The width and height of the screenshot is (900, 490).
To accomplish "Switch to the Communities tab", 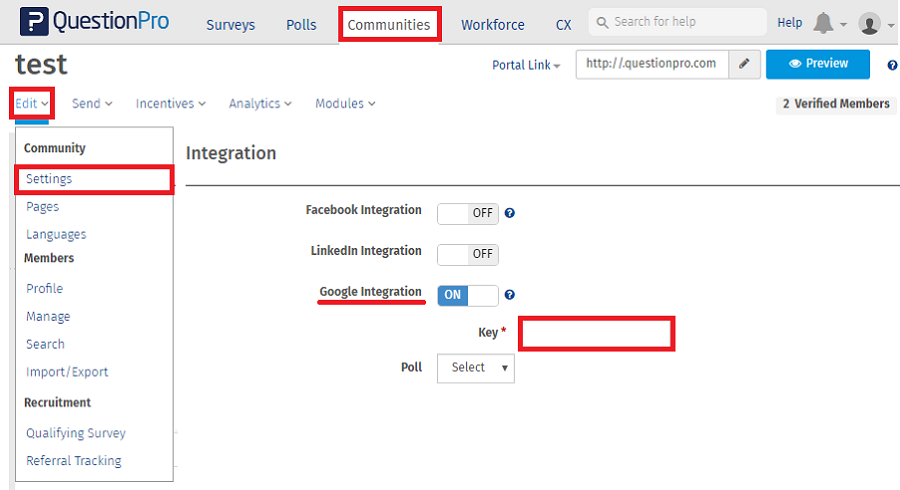I will tap(389, 25).
